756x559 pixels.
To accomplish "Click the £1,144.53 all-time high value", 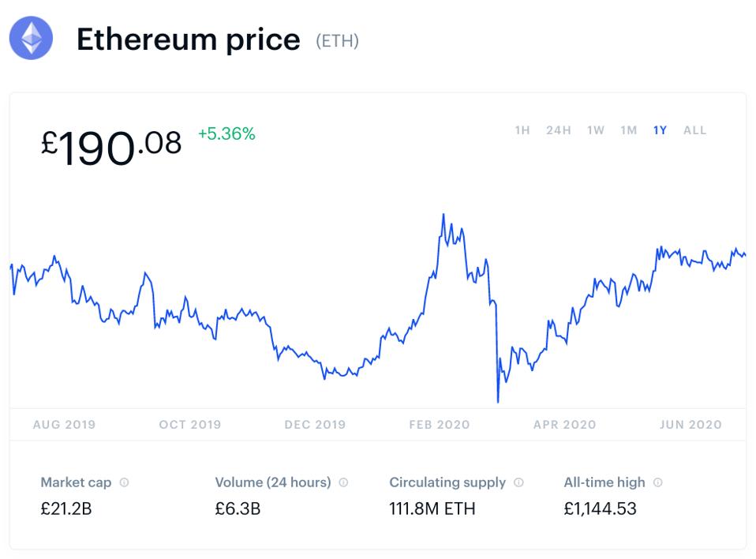I will (600, 508).
